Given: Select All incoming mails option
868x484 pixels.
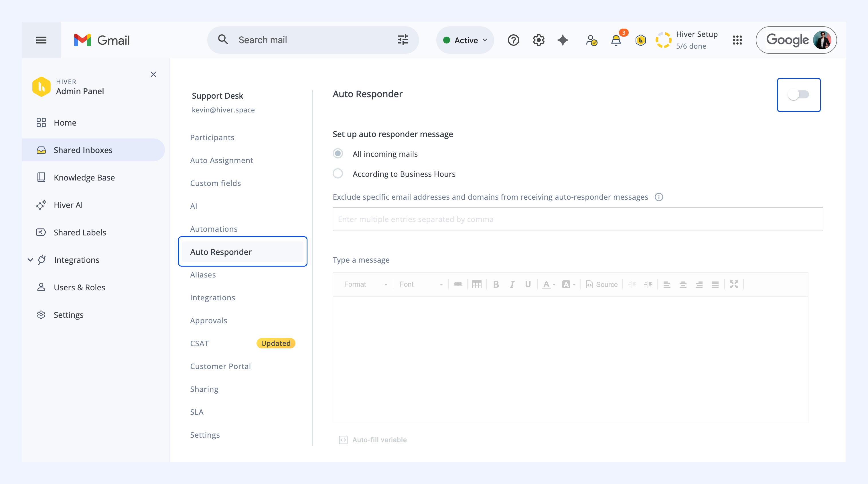Looking at the screenshot, I should click(x=338, y=154).
